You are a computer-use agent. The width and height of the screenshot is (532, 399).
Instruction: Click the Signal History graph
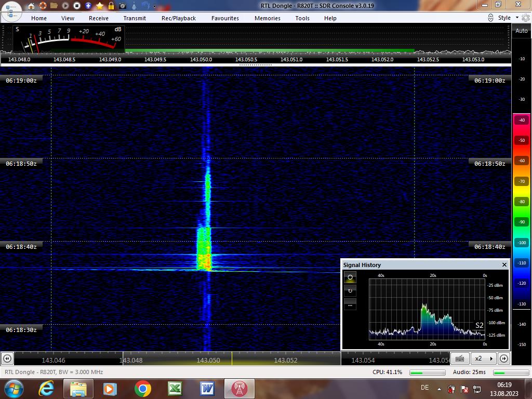tap(427, 309)
